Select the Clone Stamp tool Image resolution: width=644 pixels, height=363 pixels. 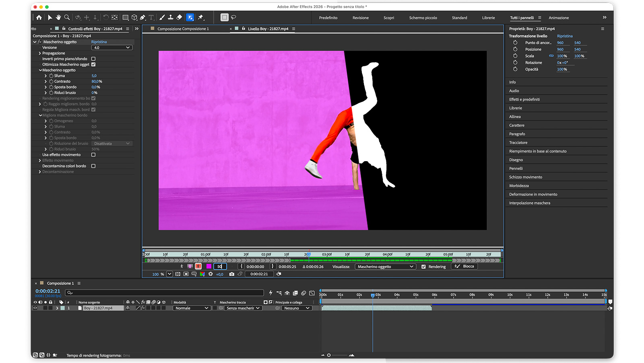[x=171, y=17]
